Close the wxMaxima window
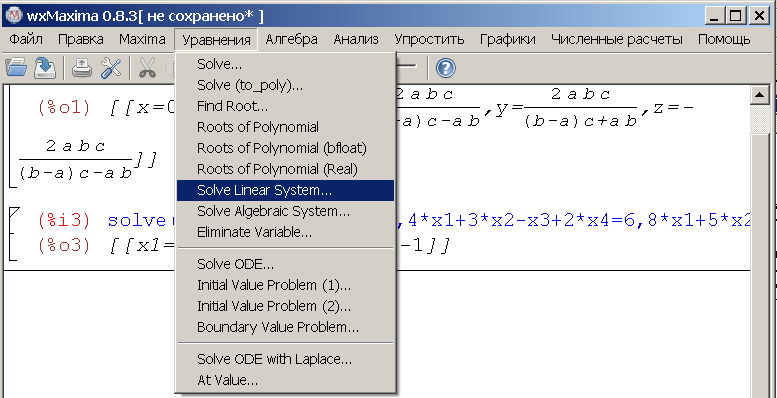Viewport: 777px width, 398px height. [760, 16]
